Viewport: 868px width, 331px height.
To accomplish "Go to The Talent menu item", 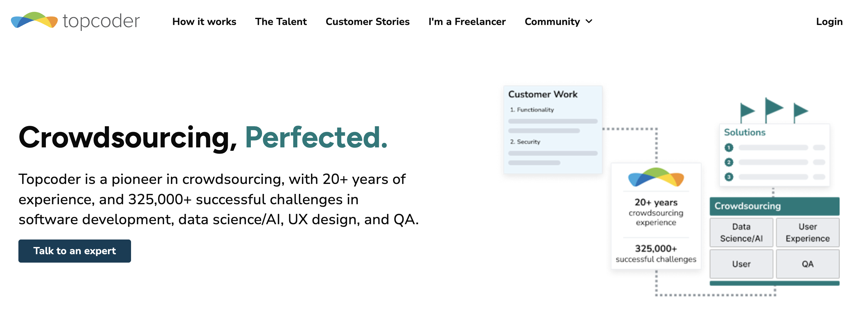I will (x=281, y=22).
